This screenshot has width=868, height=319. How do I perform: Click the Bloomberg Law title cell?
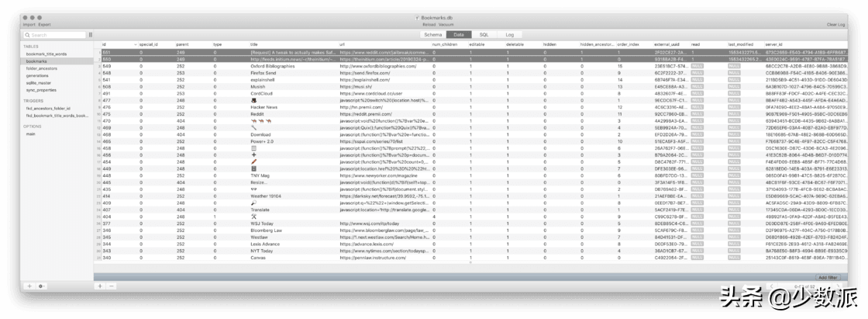click(x=267, y=231)
